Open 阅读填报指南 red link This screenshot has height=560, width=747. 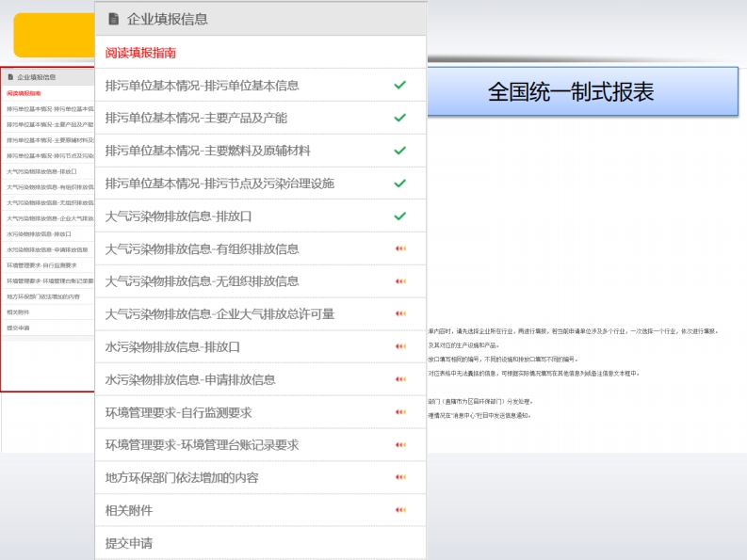(140, 53)
